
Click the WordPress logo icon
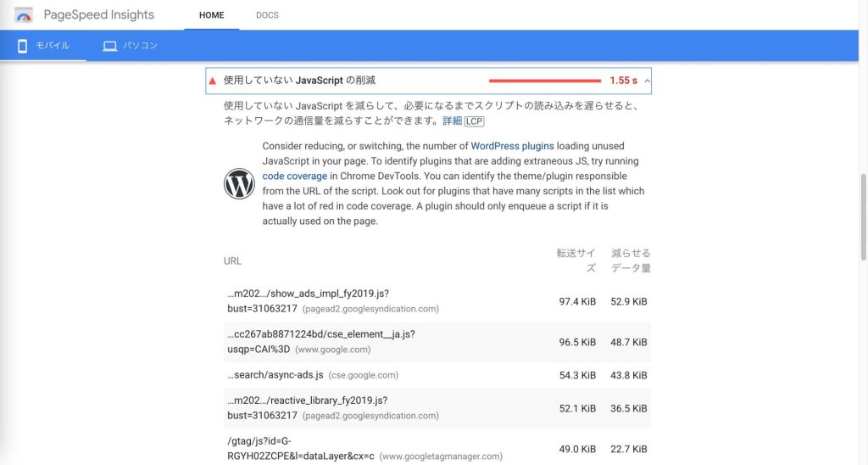pyautogui.click(x=239, y=183)
